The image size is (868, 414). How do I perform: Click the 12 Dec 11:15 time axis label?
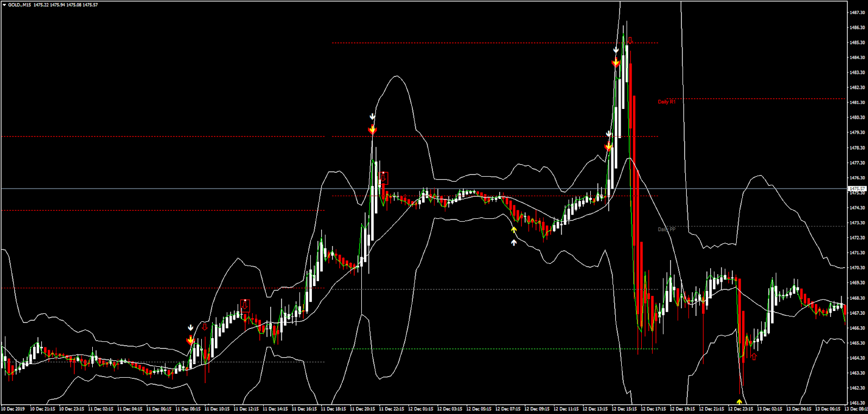click(566, 409)
